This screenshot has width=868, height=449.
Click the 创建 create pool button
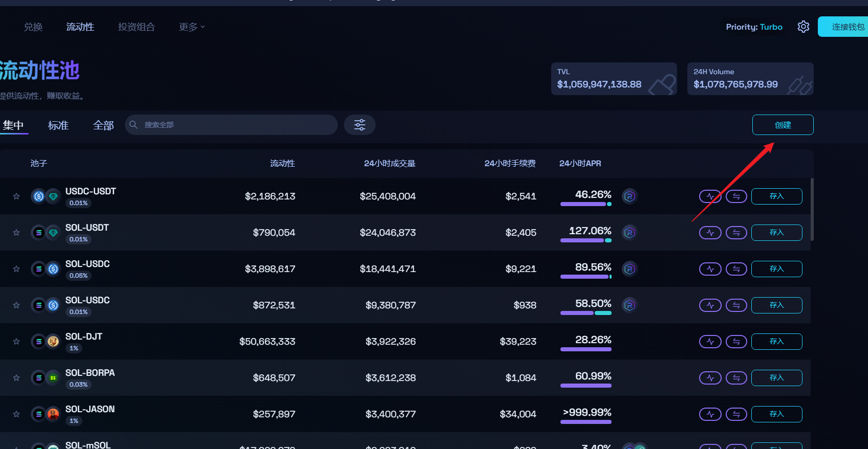pos(783,125)
